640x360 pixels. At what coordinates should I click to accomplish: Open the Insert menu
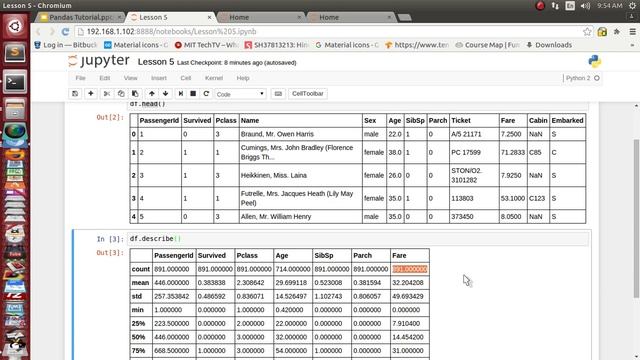tap(159, 78)
